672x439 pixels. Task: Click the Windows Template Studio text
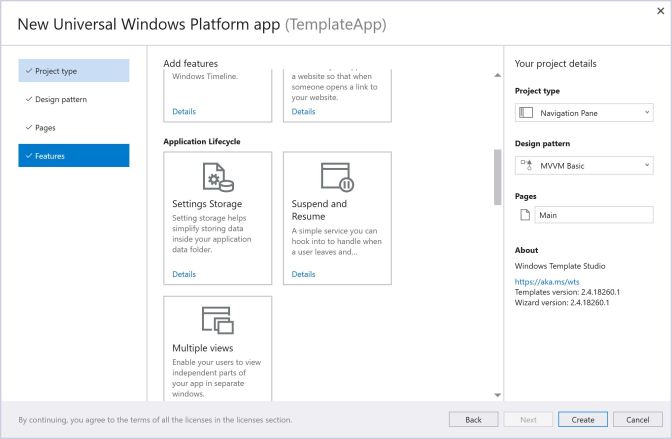(x=560, y=266)
